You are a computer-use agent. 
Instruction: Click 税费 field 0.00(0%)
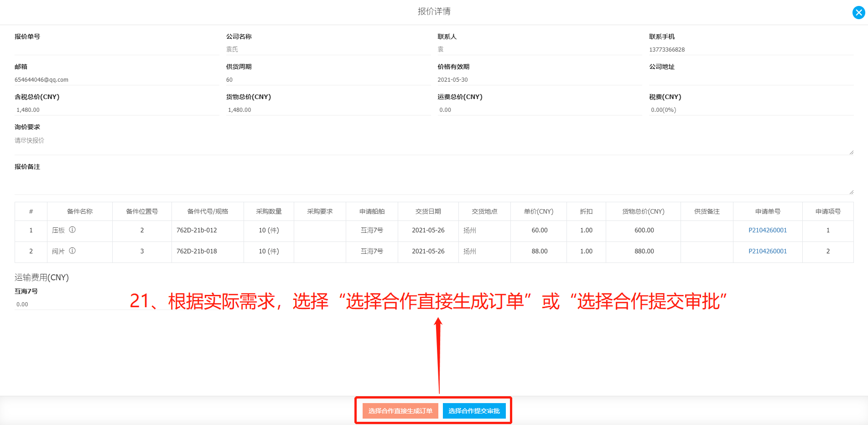click(751, 110)
